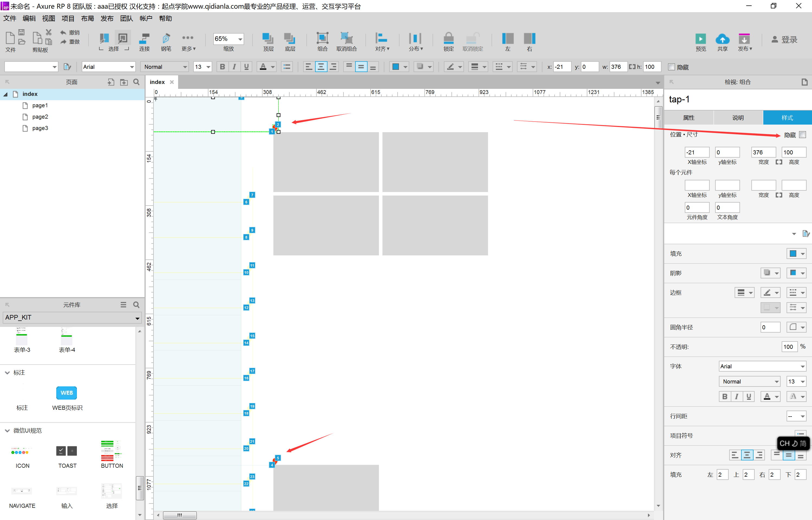Click the fill color swatch in properties
Screen dimensions: 812x520
tap(791, 253)
